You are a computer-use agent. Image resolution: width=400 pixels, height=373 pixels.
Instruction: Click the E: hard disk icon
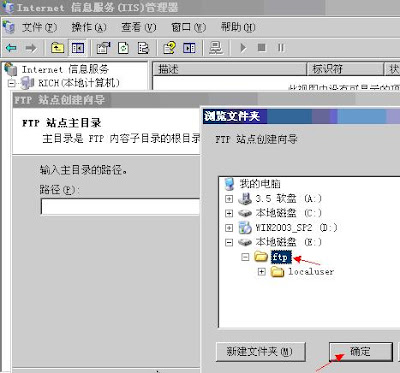pos(245,242)
